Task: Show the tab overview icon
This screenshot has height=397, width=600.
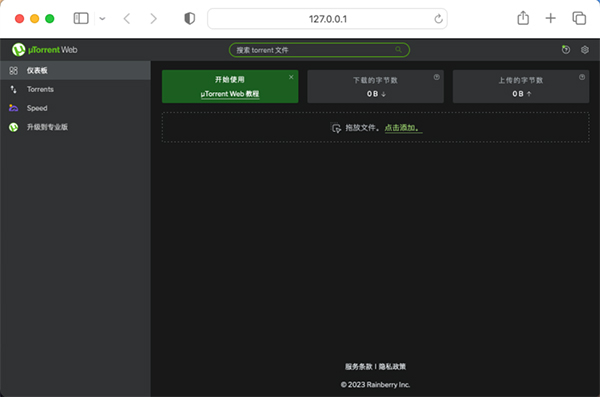Action: [579, 18]
